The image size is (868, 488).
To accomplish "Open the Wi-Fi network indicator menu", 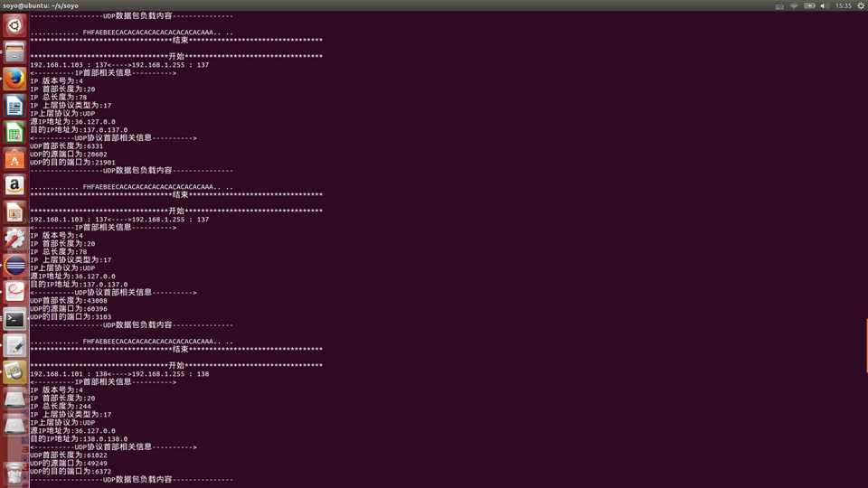I will click(x=794, y=5).
